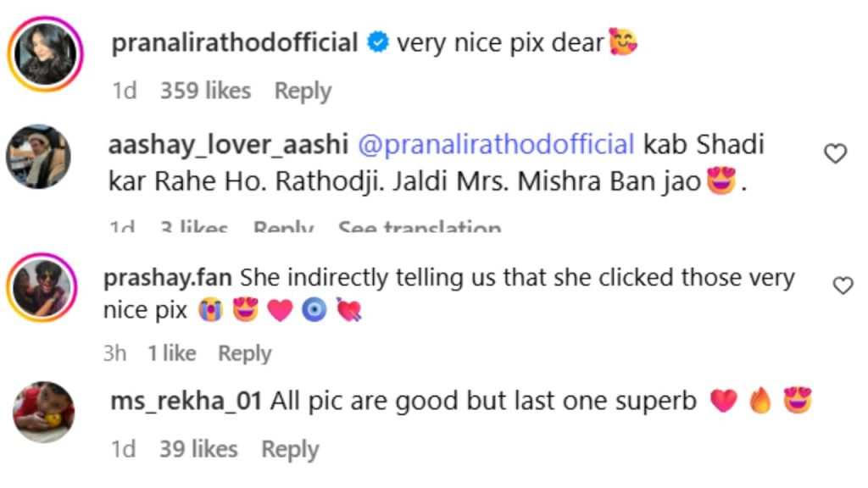
Task: Open ms_rekha_01 profile picture
Action: pyautogui.click(x=44, y=413)
